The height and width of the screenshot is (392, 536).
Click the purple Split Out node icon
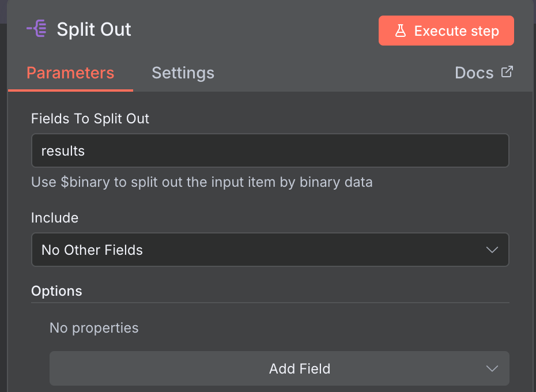click(37, 29)
